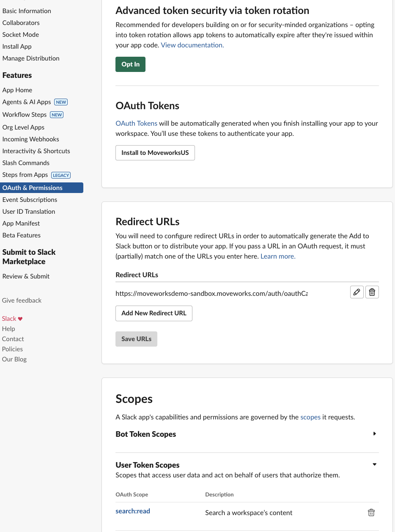Open Org Level Apps page
Viewport: 395px width, 532px height.
point(23,127)
